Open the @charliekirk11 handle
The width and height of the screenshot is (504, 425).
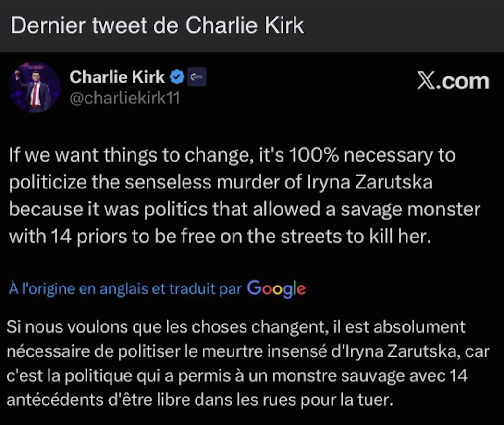coord(125,98)
